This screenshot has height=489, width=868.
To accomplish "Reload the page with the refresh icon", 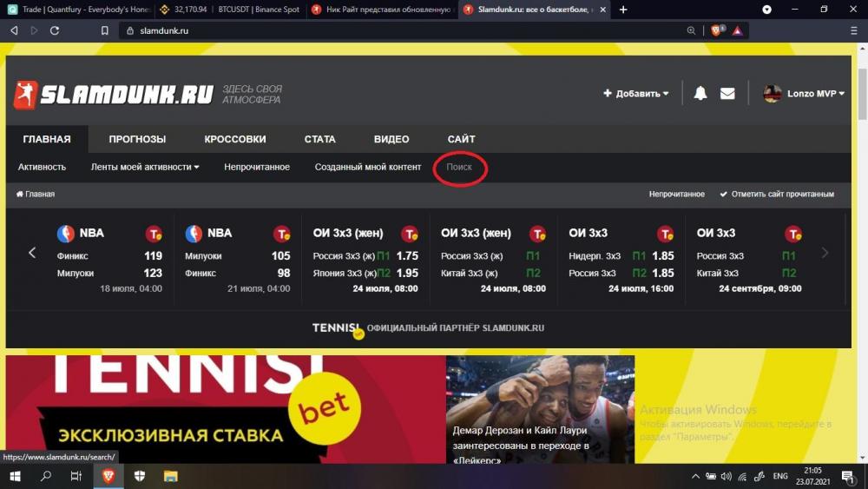I will (x=54, y=30).
